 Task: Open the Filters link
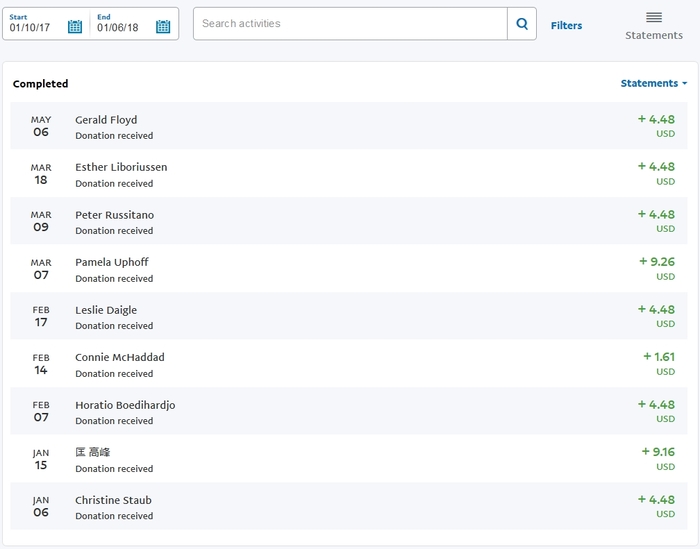pos(566,26)
